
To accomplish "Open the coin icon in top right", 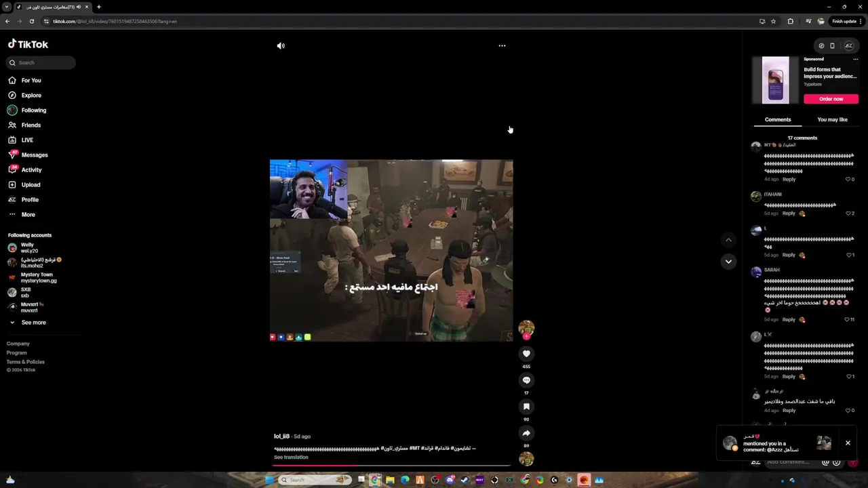I will pyautogui.click(x=821, y=46).
